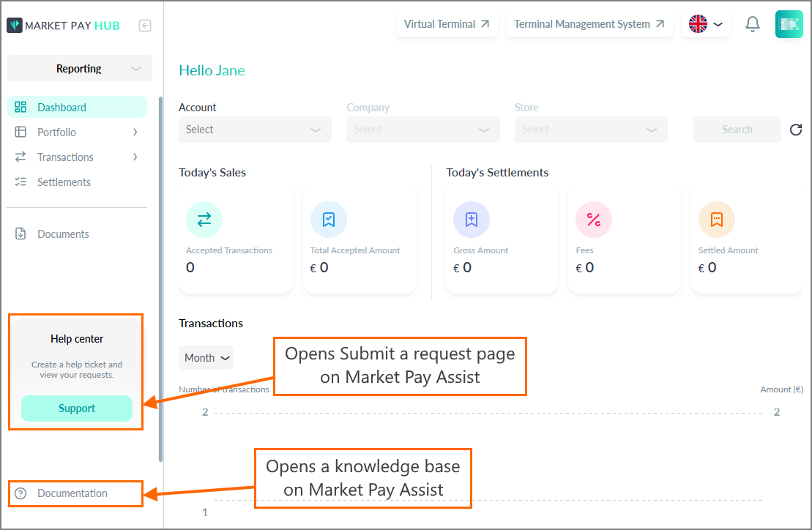
Task: Click the Documentation question mark icon
Action: click(21, 493)
